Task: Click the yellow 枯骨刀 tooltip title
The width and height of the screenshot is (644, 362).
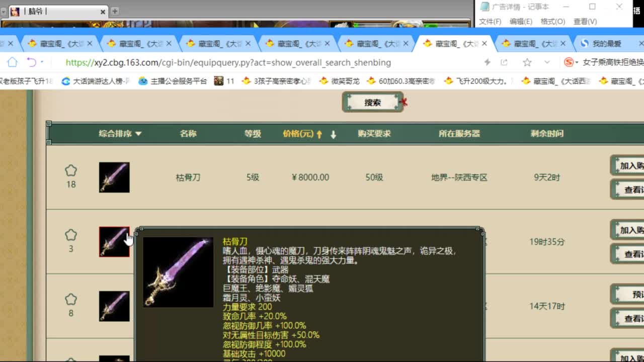Action: (x=235, y=241)
